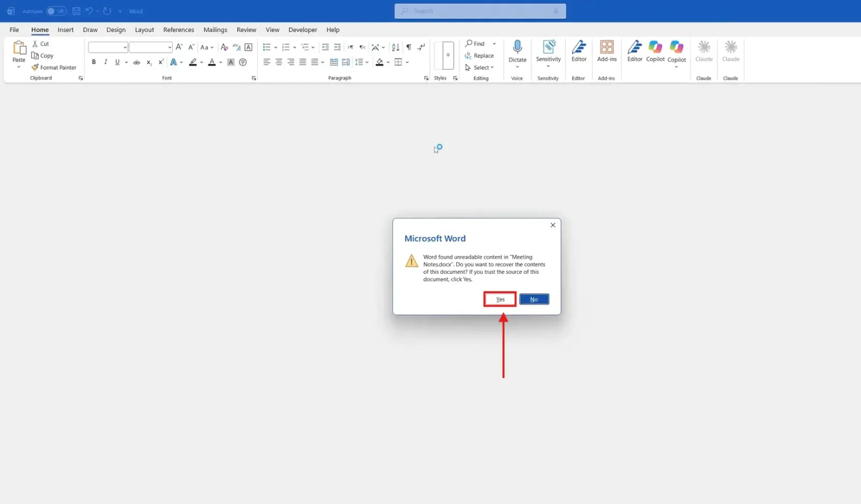
Task: Open the File menu
Action: click(15, 30)
